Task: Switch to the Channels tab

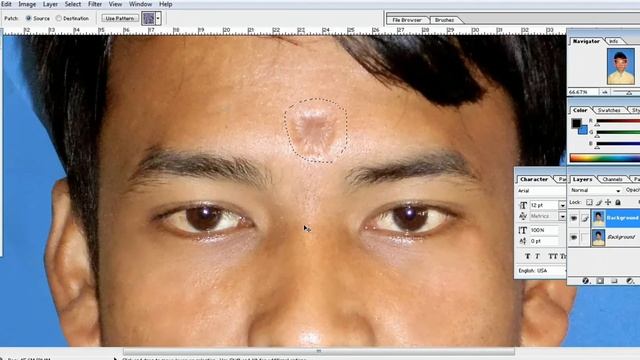Action: (x=612, y=179)
